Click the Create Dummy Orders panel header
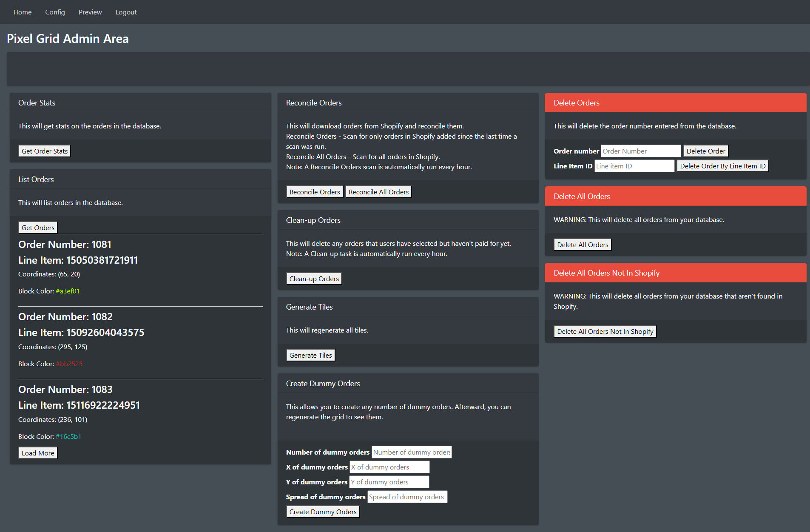810x532 pixels. [408, 383]
